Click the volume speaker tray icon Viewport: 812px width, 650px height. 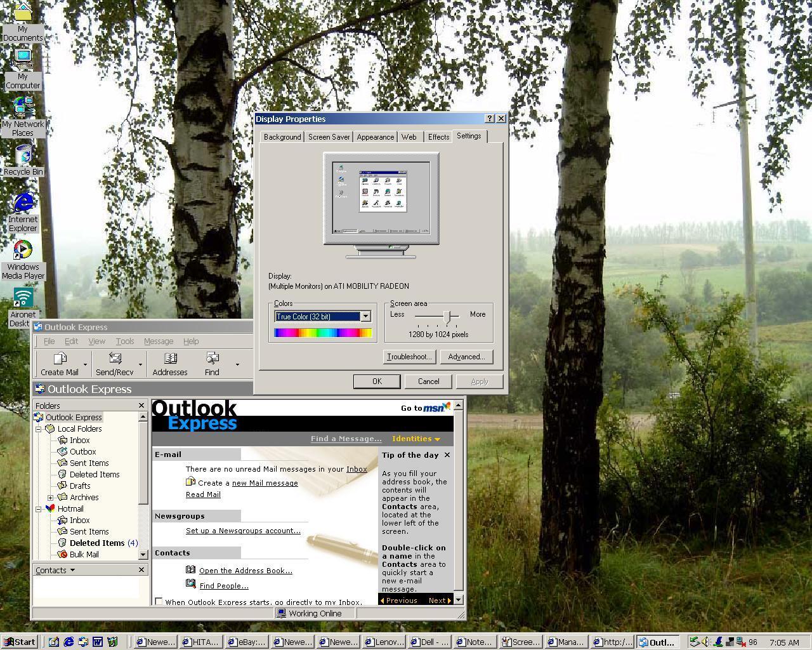coord(705,642)
